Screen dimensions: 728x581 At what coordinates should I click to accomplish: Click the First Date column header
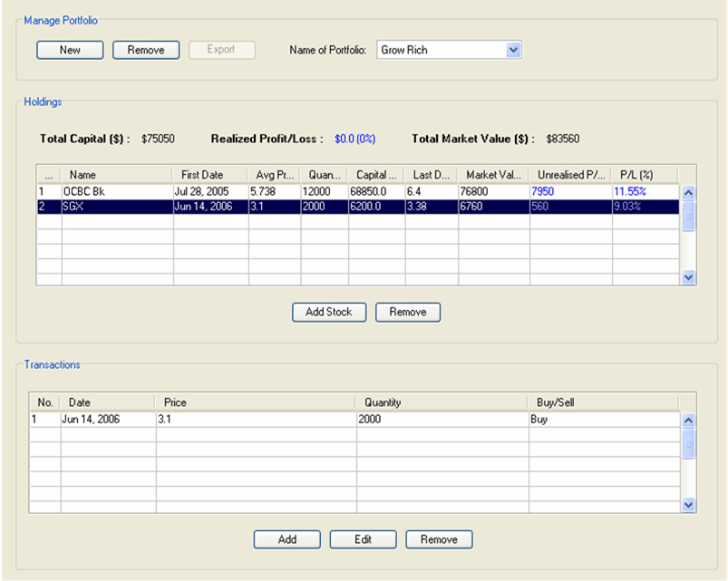coord(210,175)
